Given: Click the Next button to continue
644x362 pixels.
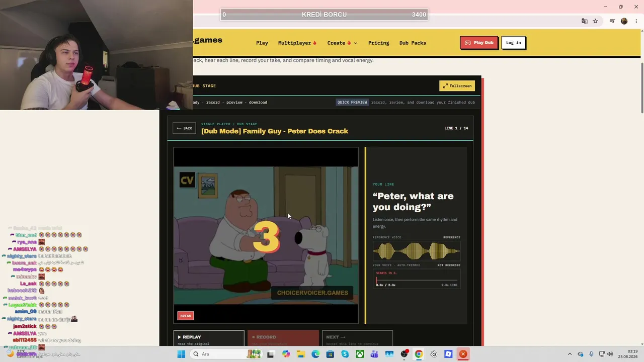Looking at the screenshot, I should coord(357,339).
